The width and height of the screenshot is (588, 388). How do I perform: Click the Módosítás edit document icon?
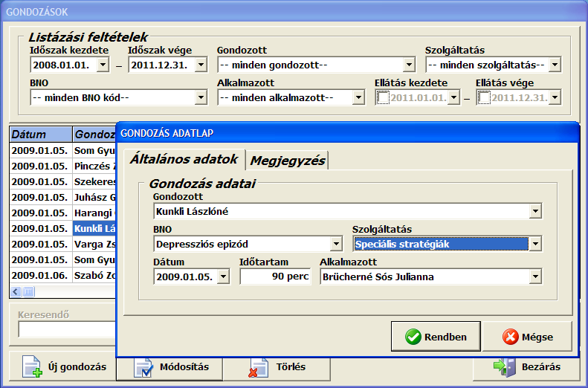(144, 366)
